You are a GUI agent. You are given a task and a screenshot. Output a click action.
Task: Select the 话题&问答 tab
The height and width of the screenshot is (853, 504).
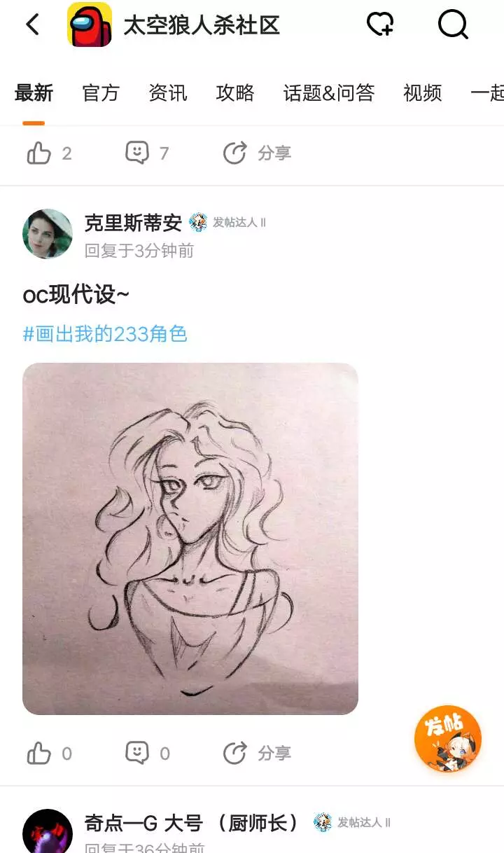(329, 93)
